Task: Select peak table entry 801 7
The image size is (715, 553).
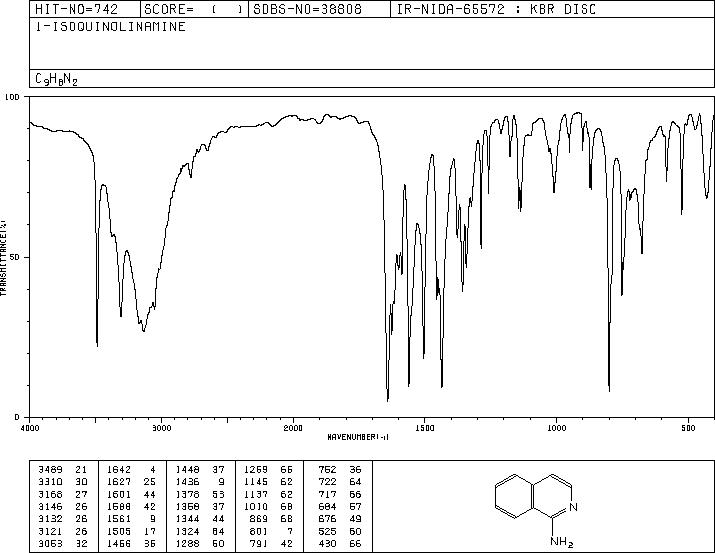Action: point(271,531)
